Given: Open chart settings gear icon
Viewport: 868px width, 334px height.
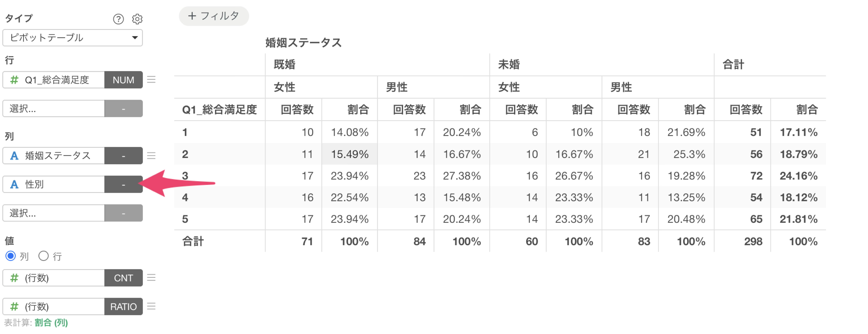Looking at the screenshot, I should (137, 19).
